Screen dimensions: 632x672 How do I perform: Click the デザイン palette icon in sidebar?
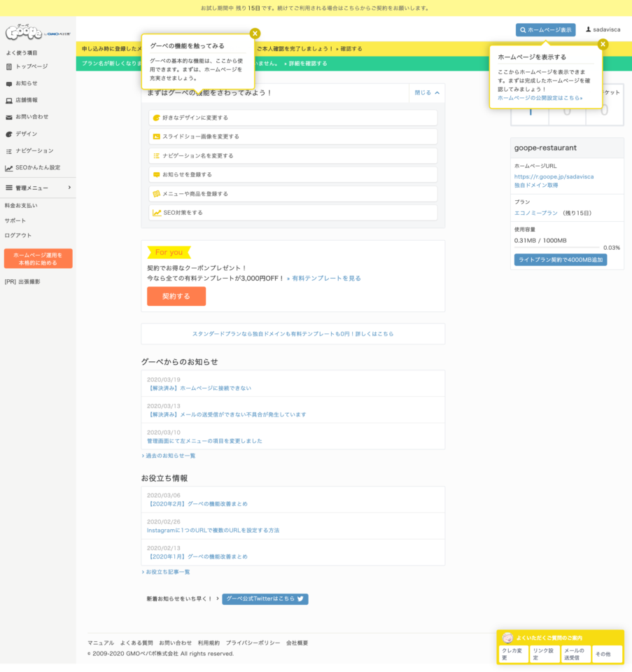coord(9,134)
